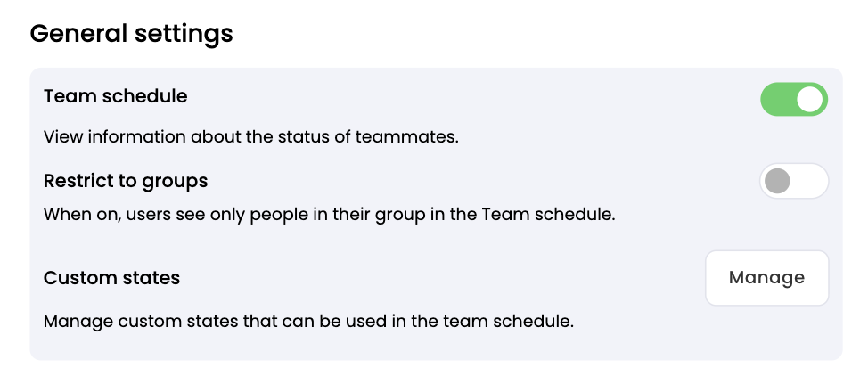Click the Restrict to groups label
Image resolution: width=868 pixels, height=376 pixels.
click(126, 181)
